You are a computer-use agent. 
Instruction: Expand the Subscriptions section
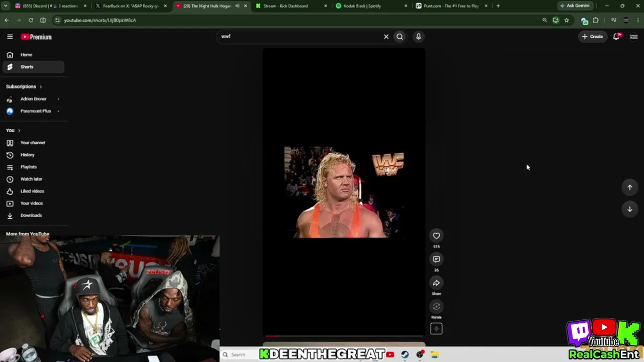click(24, 86)
